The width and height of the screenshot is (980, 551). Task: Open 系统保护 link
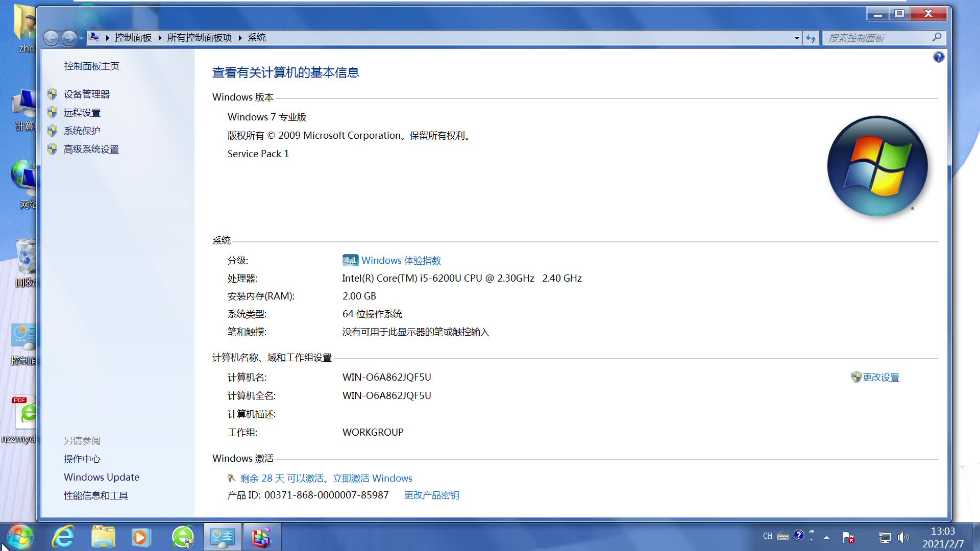pos(82,131)
